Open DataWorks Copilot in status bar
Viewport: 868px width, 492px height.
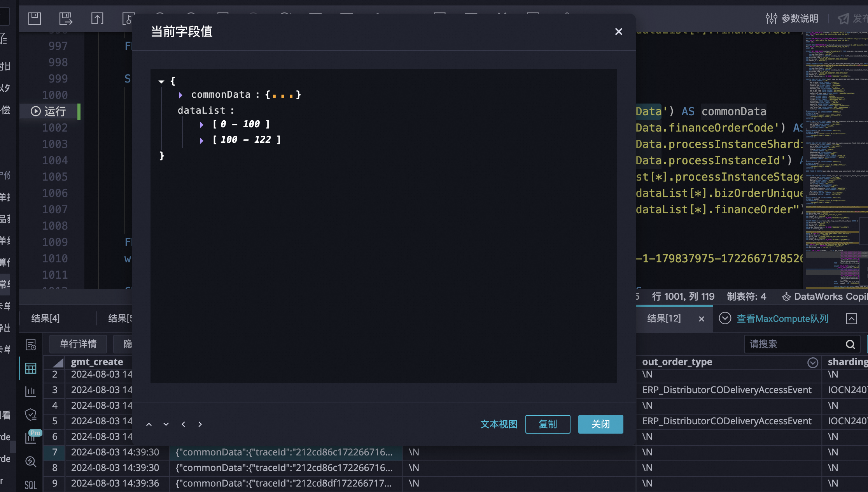point(825,297)
